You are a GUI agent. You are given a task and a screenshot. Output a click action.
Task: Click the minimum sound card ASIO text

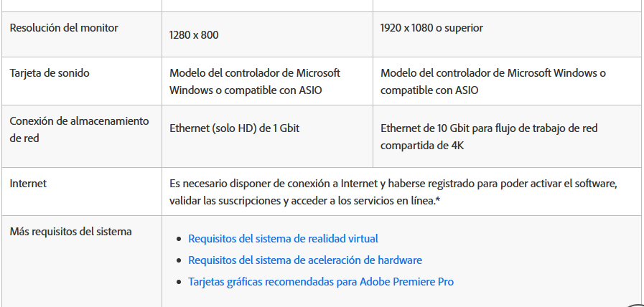tap(254, 82)
